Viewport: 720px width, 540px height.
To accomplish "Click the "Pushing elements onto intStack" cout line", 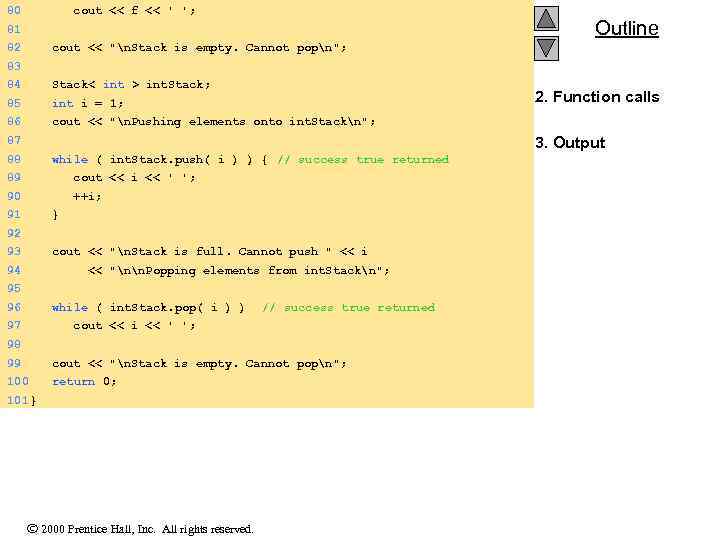I will click(x=214, y=122).
